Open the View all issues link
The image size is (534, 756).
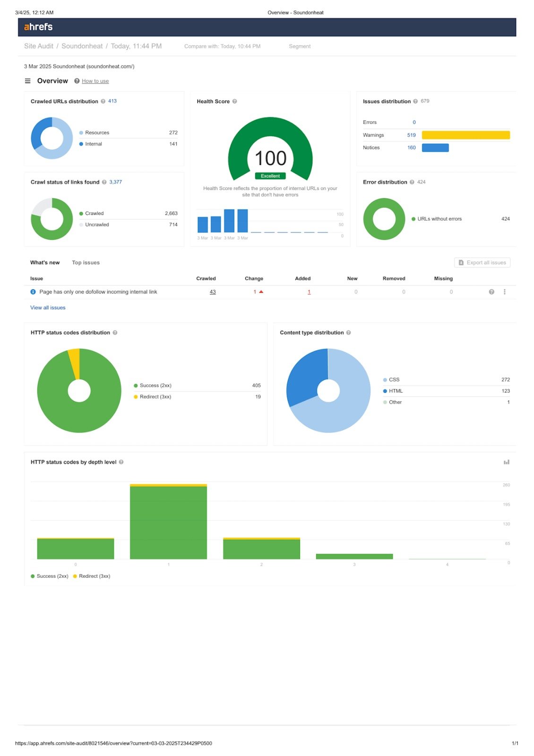pyautogui.click(x=48, y=308)
